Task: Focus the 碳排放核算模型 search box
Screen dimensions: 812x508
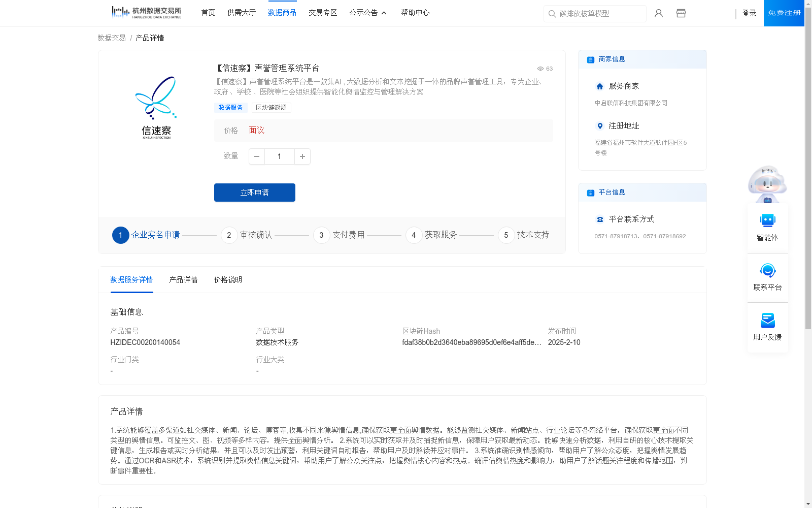Action: point(595,14)
